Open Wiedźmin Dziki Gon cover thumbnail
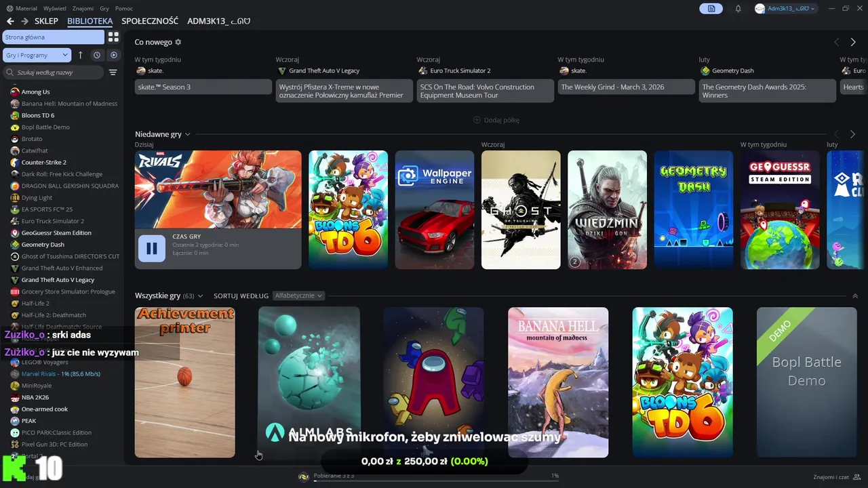This screenshot has height=488, width=868. [x=608, y=210]
